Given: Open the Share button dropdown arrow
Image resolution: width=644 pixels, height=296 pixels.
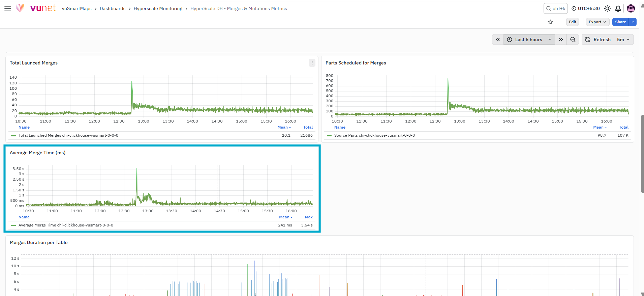Looking at the screenshot, I should 633,22.
